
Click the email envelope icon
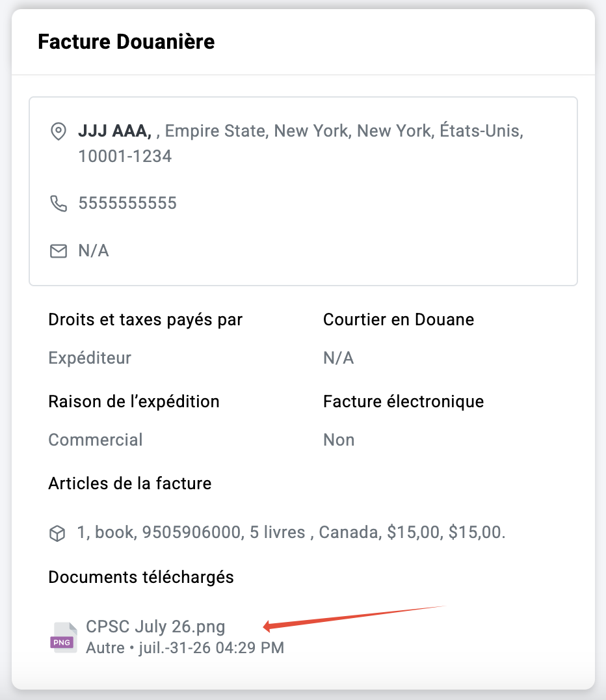click(59, 251)
